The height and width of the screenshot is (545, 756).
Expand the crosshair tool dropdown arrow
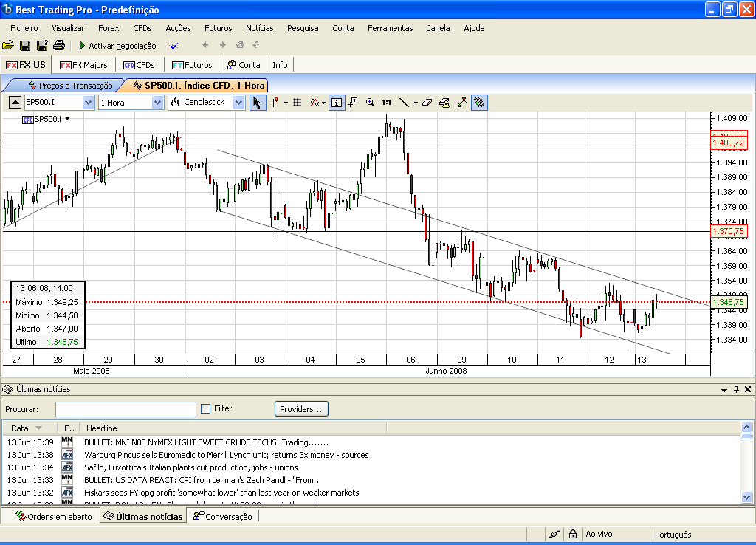(286, 103)
